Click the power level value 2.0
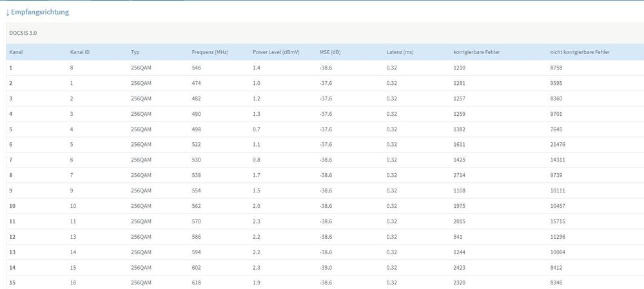The height and width of the screenshot is (289, 644). coord(257,206)
